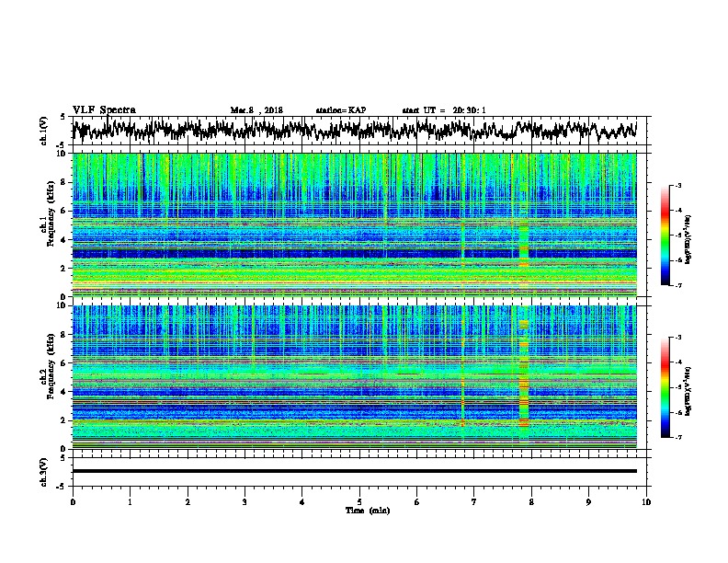The width and height of the screenshot is (728, 563).
Task: Click the "-7" label on ch.2 color bar
Action: point(677,437)
